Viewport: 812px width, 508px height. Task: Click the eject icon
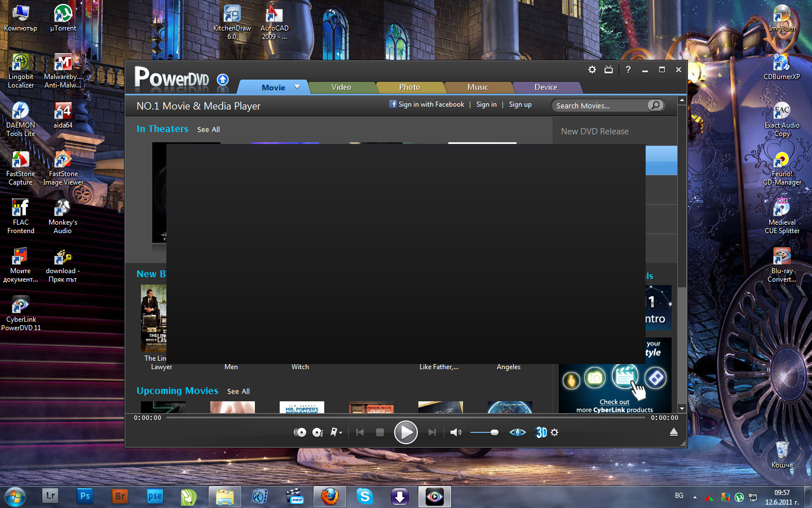pos(673,432)
